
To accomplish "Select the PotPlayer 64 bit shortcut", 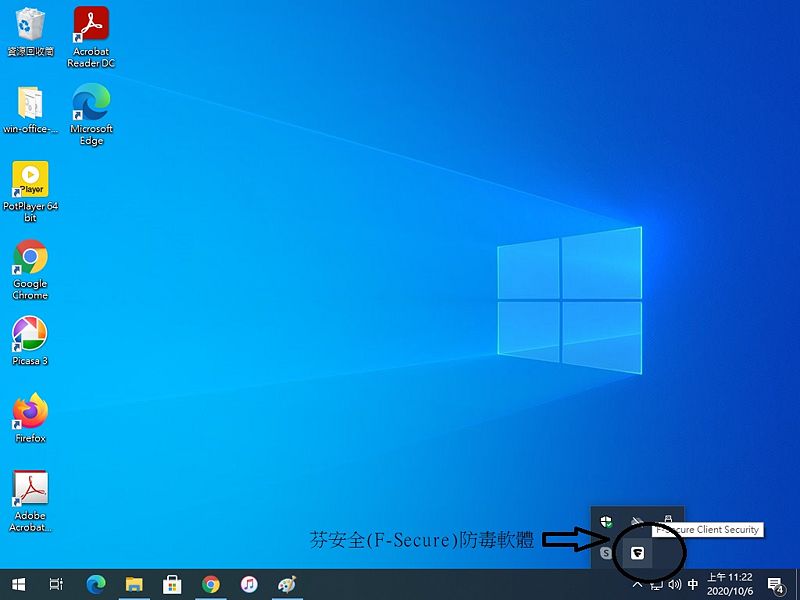I will 30,192.
